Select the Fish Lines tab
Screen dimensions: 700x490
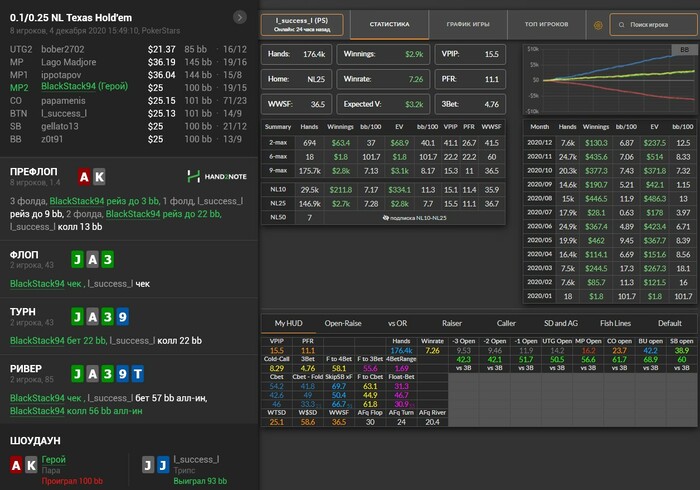pos(615,323)
